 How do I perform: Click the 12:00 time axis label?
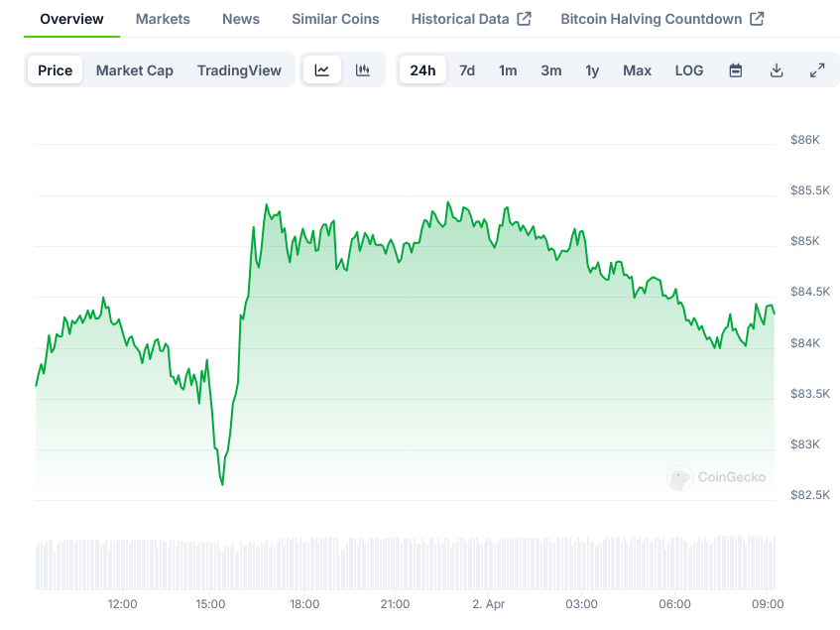click(122, 604)
